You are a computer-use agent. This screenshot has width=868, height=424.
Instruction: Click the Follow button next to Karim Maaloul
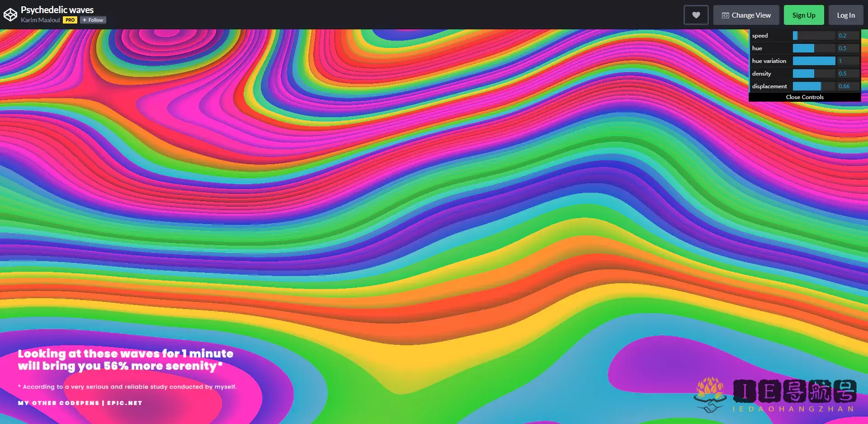point(92,20)
